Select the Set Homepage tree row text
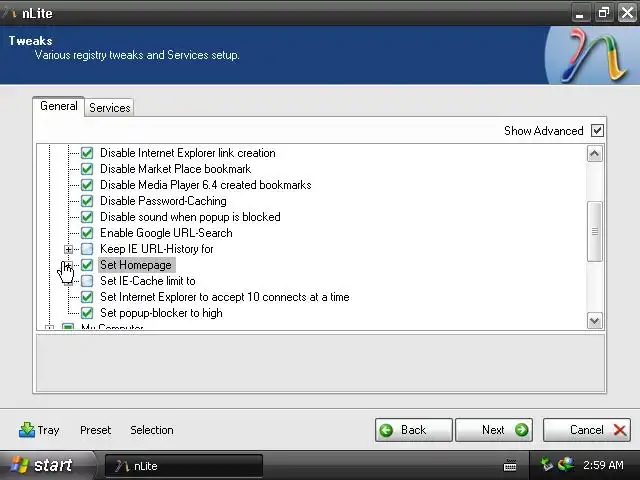 tap(136, 265)
